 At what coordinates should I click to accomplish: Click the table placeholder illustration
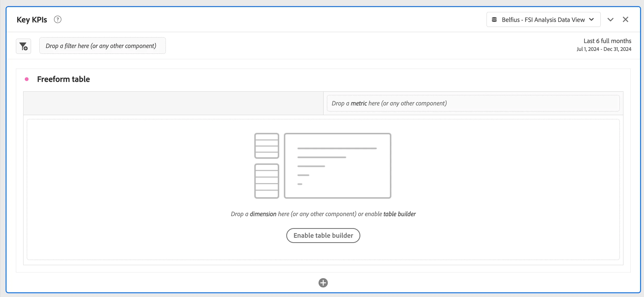coord(323,166)
